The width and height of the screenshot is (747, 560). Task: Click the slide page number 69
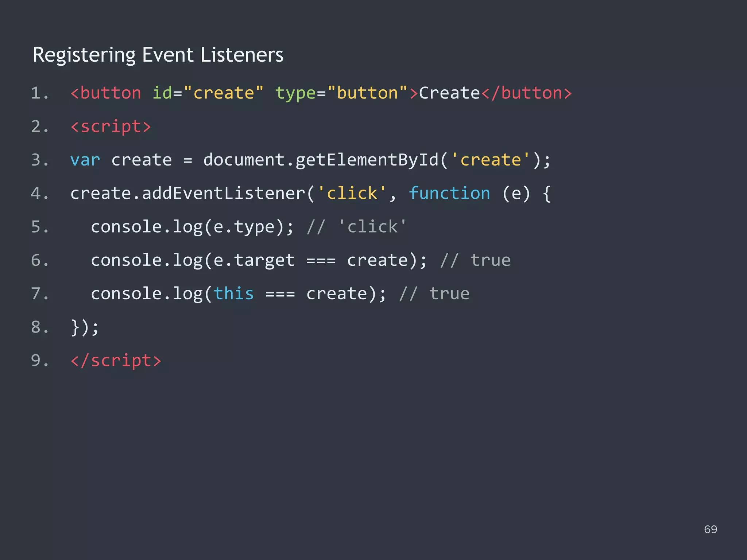(711, 529)
